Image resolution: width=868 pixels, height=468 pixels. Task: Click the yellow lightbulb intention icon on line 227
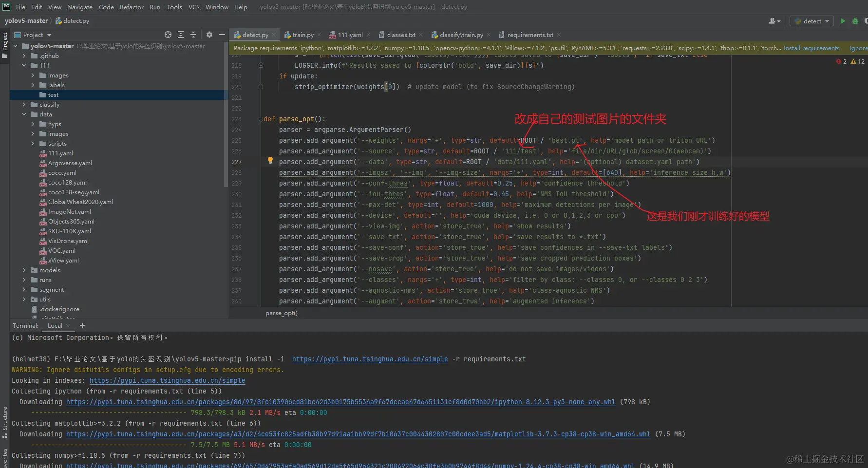(270, 160)
